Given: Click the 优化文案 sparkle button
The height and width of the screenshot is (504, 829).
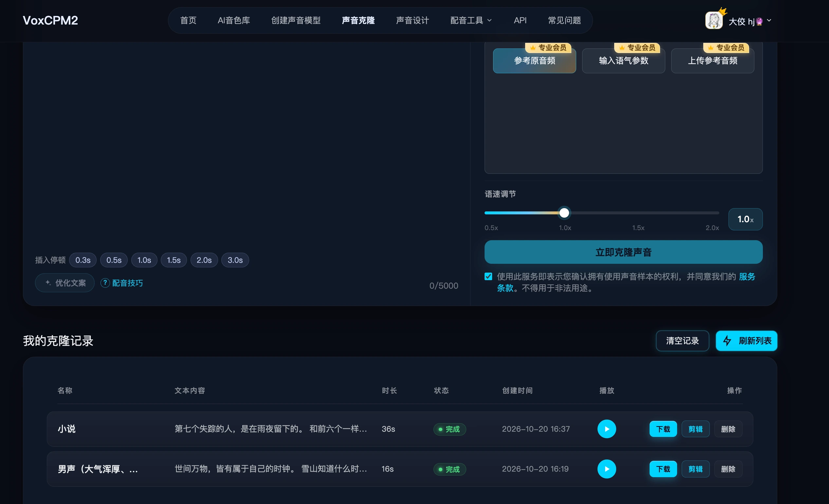Looking at the screenshot, I should click(65, 283).
